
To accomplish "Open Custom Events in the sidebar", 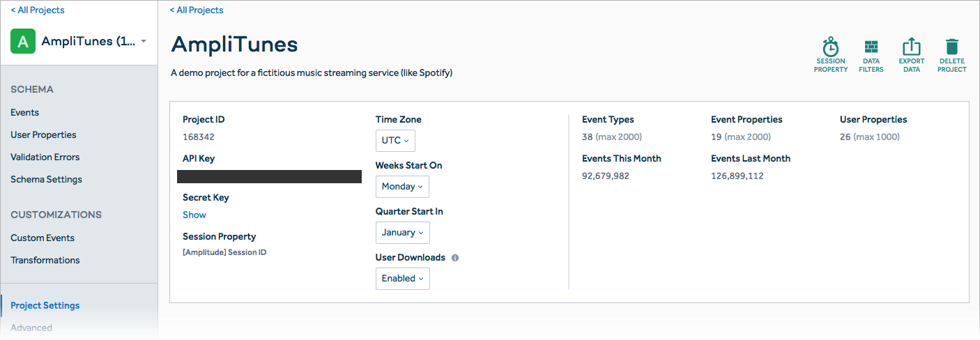I will (43, 238).
